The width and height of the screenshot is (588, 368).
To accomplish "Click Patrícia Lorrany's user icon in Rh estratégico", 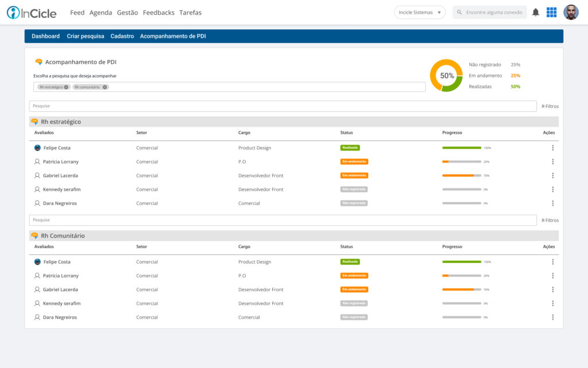I will click(x=37, y=161).
